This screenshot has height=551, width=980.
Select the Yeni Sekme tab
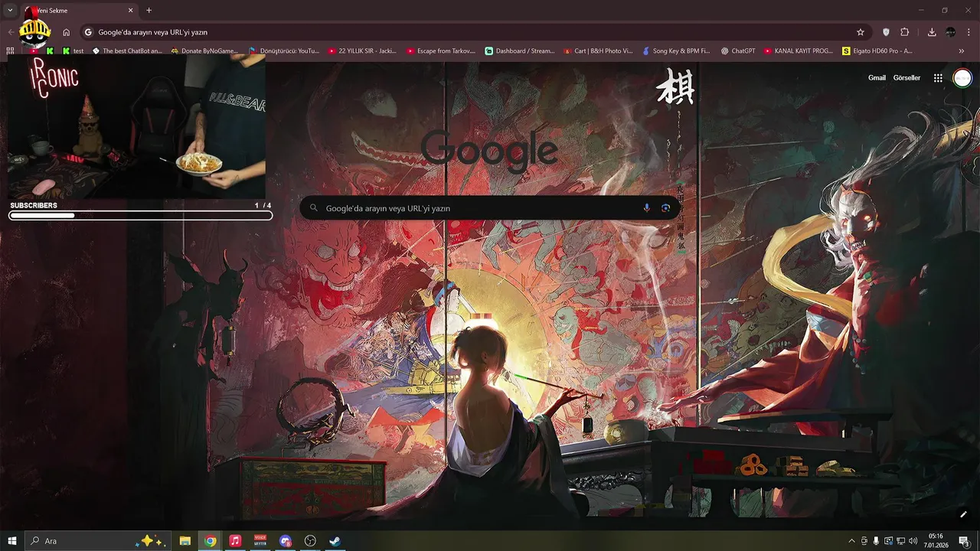[79, 11]
